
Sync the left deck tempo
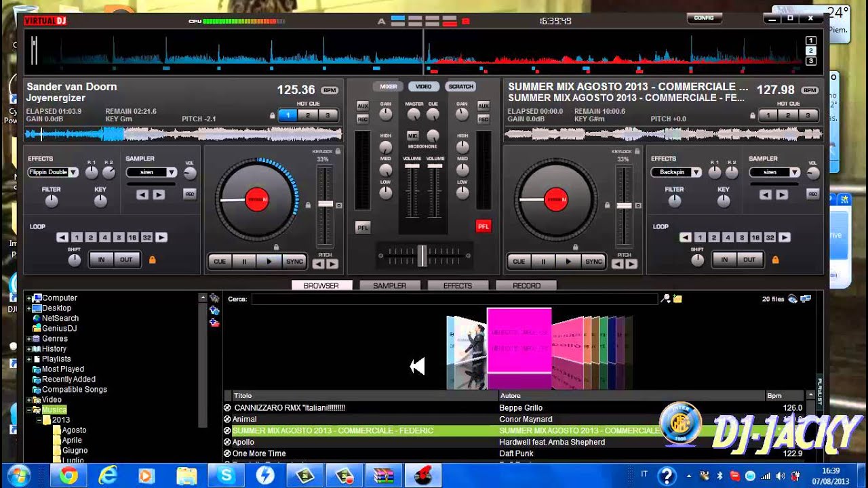pos(294,261)
